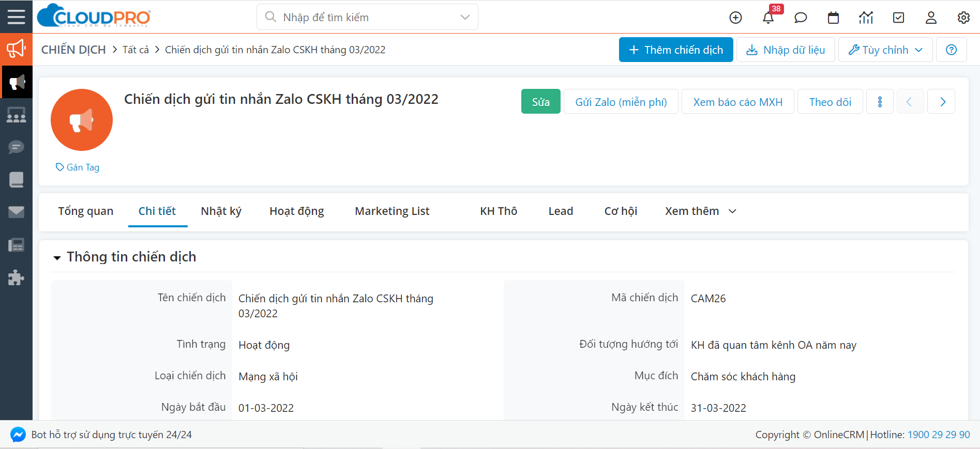Screen dimensions: 980x449
Task: Open the newspaper sidebar icon
Action: [16, 245]
